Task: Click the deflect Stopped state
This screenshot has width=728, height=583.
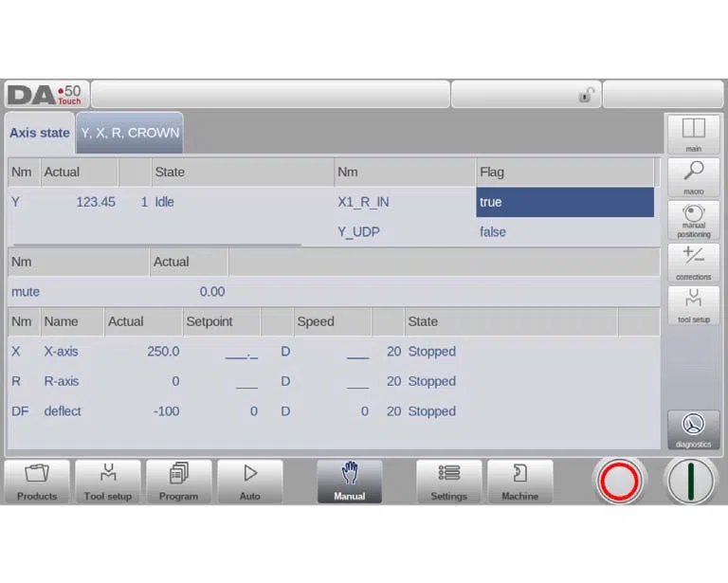Action: [x=432, y=411]
